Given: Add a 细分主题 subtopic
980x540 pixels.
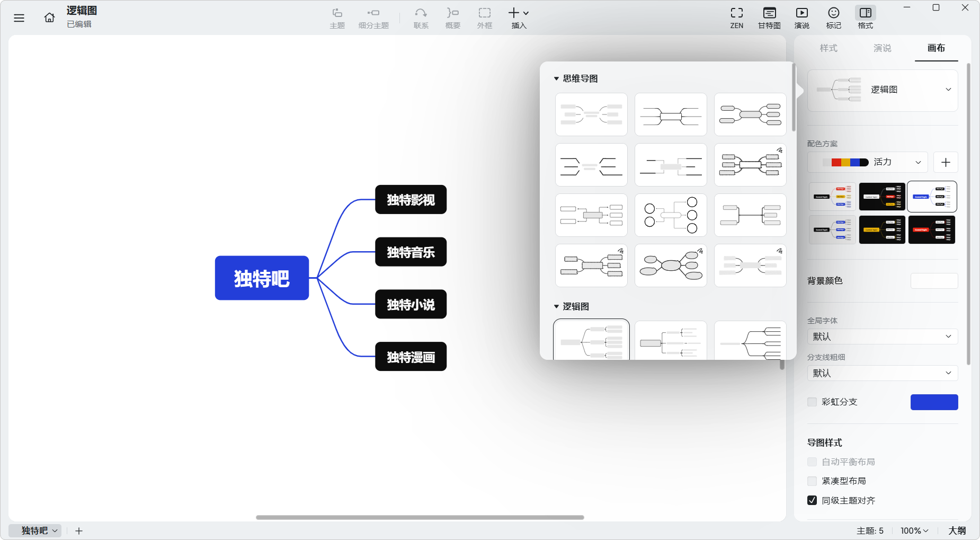Looking at the screenshot, I should 373,17.
